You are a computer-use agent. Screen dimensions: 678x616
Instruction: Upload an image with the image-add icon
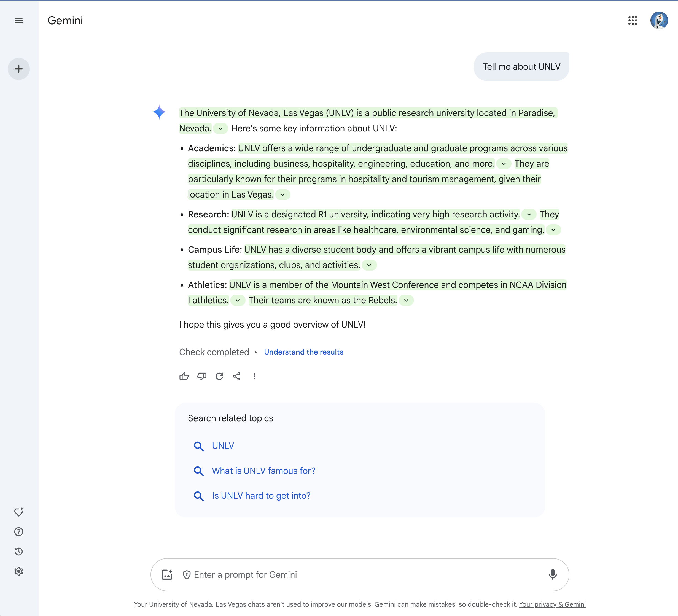click(167, 575)
